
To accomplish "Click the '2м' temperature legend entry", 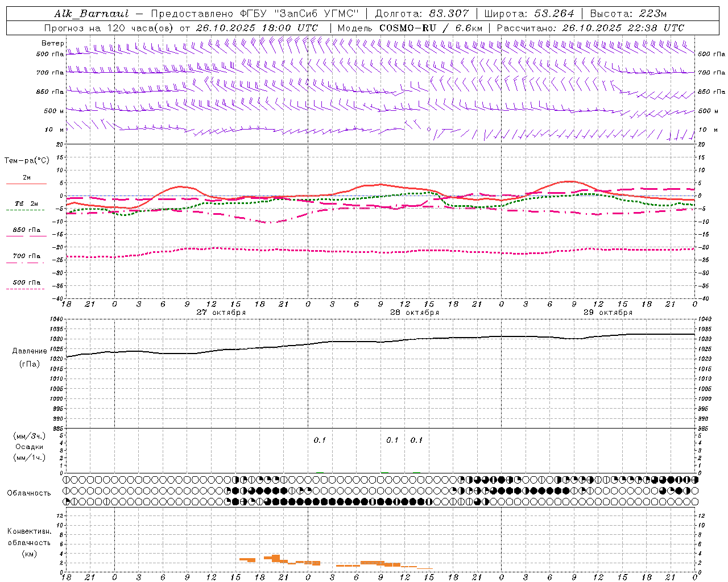I will [x=27, y=177].
